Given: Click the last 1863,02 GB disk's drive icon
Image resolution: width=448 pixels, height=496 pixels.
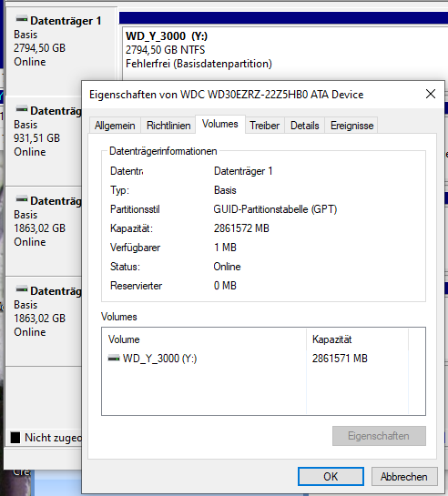Looking at the screenshot, I should [22, 289].
